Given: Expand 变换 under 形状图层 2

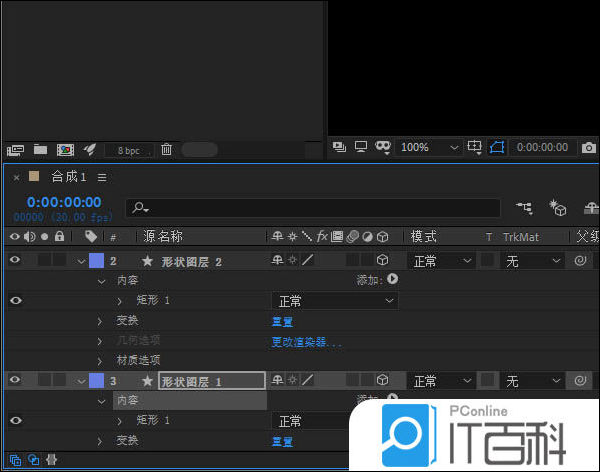Looking at the screenshot, I should 100,321.
